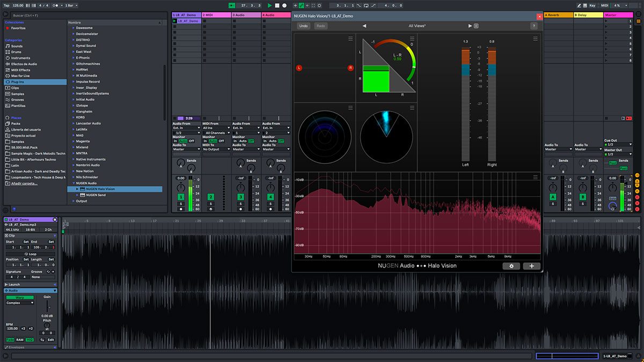Expand the Dawesome plug-in folder

[x=74, y=28]
